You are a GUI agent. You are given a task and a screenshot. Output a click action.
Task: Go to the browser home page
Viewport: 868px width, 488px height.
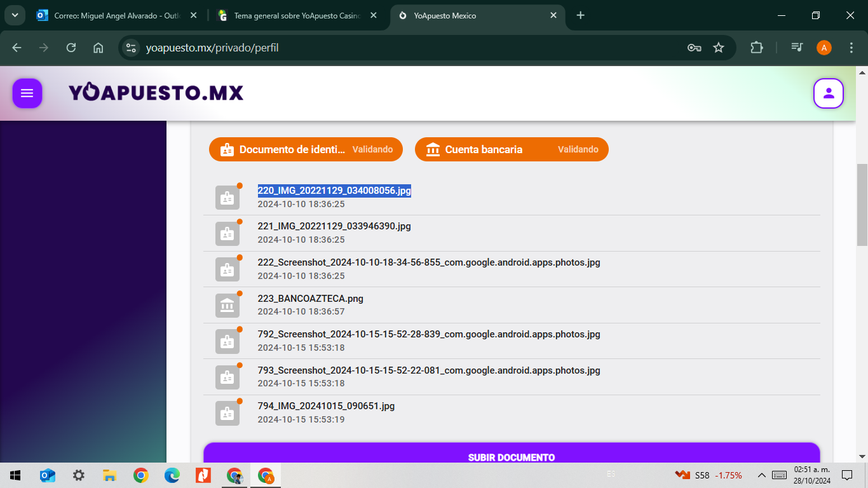pos(98,47)
